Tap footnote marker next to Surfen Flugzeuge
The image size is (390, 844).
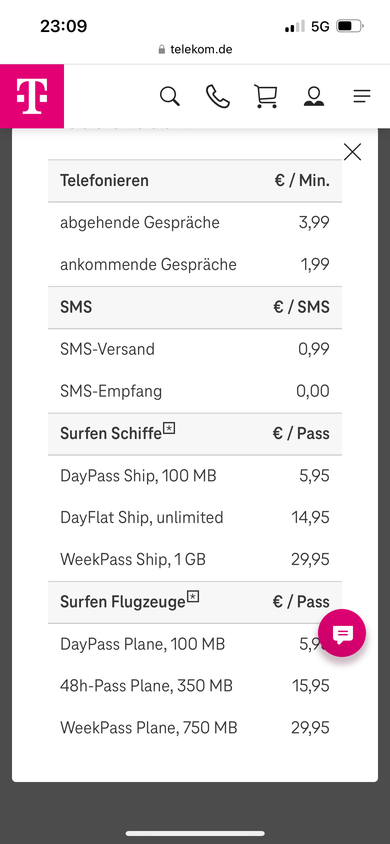(193, 596)
